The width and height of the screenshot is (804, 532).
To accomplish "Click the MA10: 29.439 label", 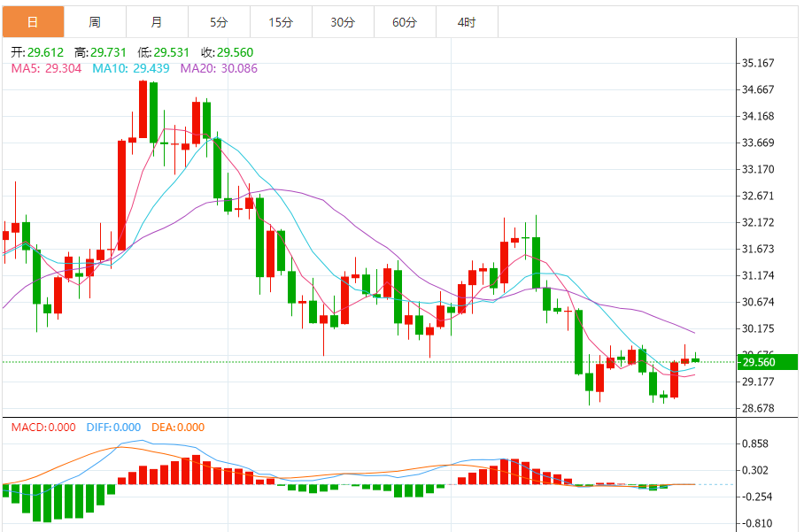I will coord(131,68).
